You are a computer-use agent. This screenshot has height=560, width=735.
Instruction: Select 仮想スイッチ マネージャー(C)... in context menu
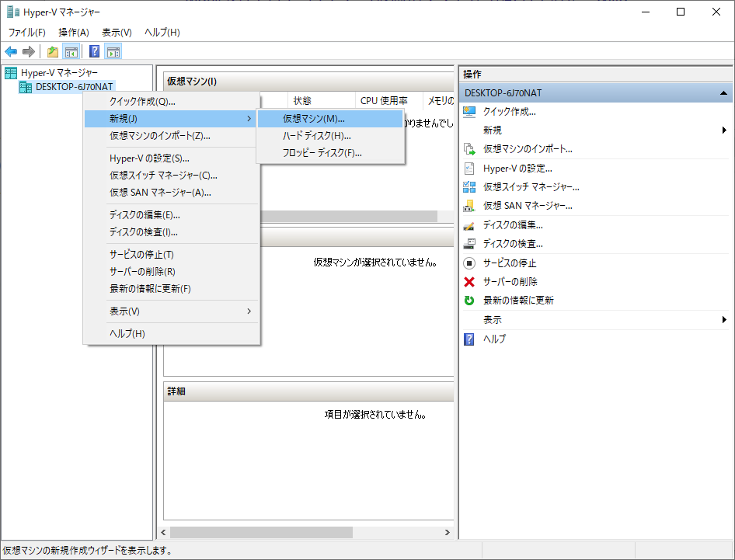(172, 176)
